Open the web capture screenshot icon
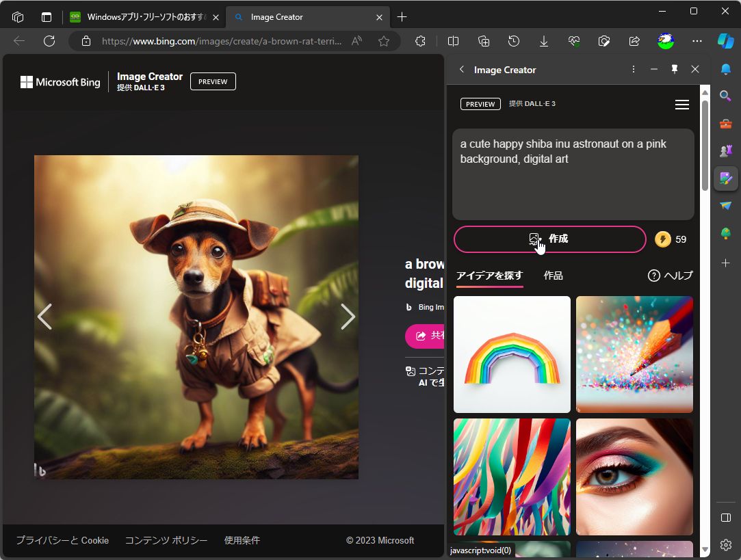 click(604, 41)
